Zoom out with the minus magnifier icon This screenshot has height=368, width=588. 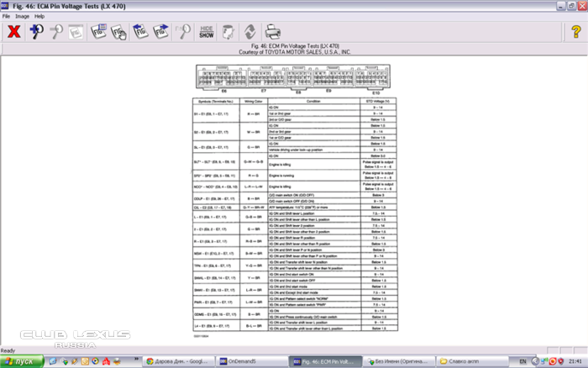point(56,32)
